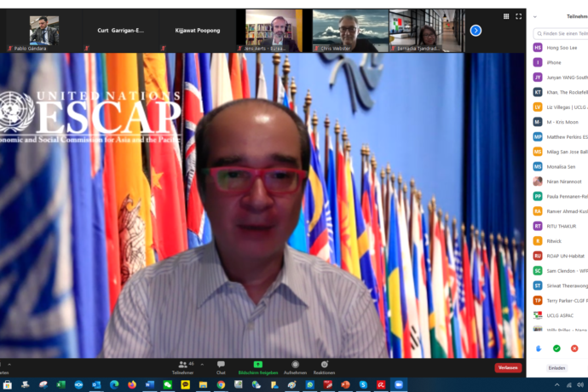This screenshot has height=392, width=588.
Task: Open Google Chrome from the taskbar
Action: pyautogui.click(x=221, y=384)
